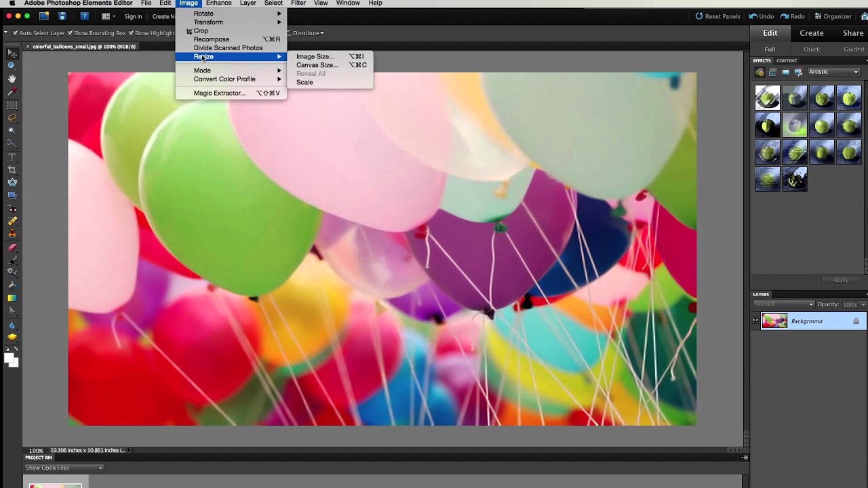Choose Canvas Size from Resize submenu
This screenshot has height=488, width=868.
tap(330, 65)
